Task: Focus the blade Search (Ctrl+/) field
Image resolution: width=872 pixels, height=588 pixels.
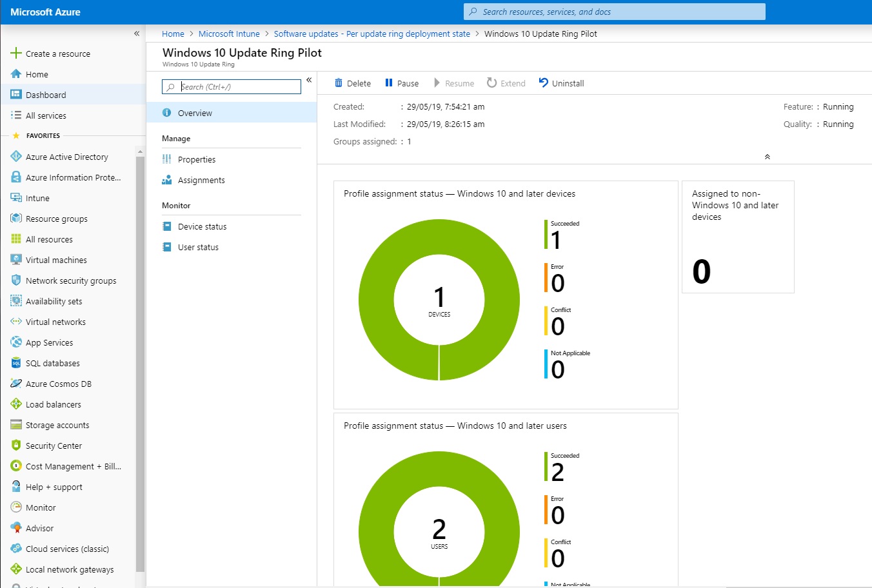Action: coord(232,86)
